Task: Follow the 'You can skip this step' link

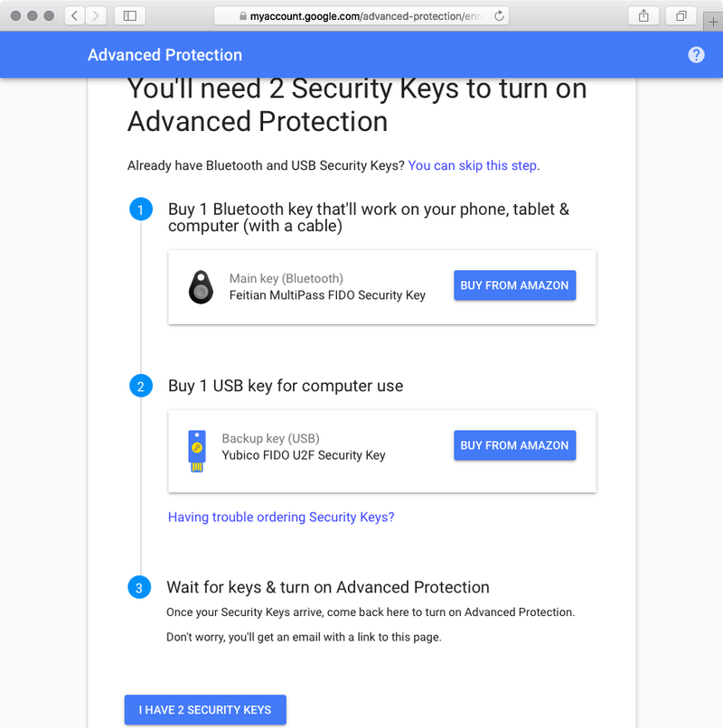Action: pyautogui.click(x=472, y=166)
